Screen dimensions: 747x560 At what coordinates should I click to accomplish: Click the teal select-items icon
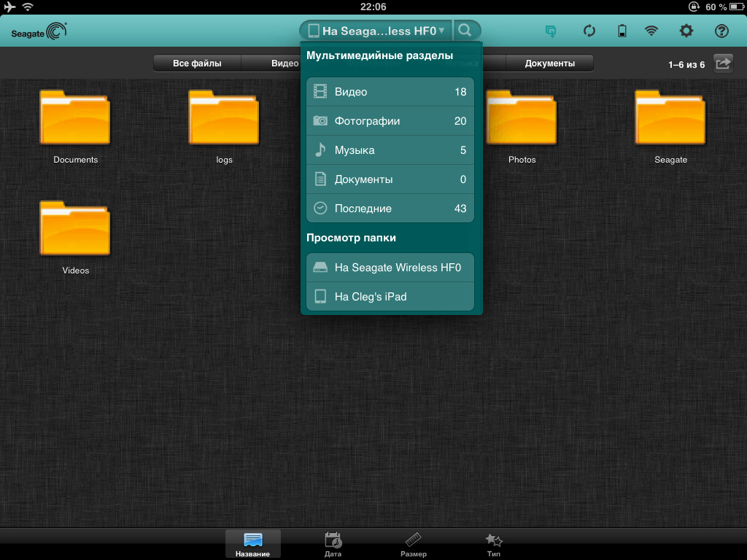click(x=551, y=31)
